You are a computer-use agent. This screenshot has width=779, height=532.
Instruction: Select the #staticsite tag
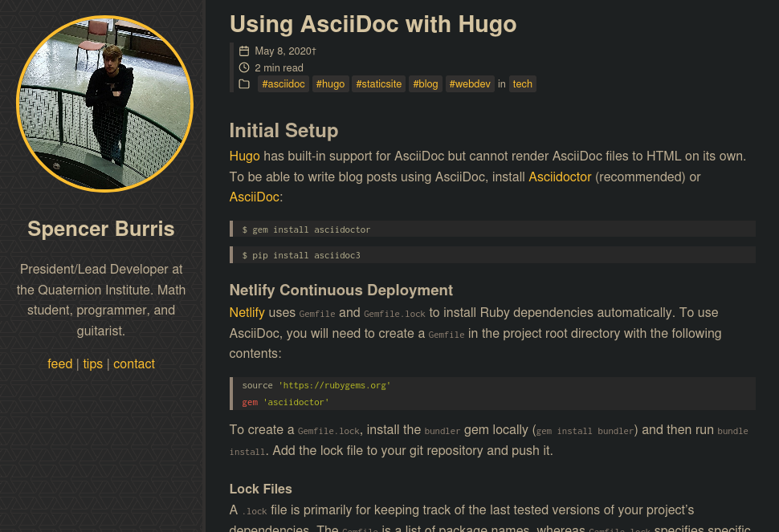378,84
